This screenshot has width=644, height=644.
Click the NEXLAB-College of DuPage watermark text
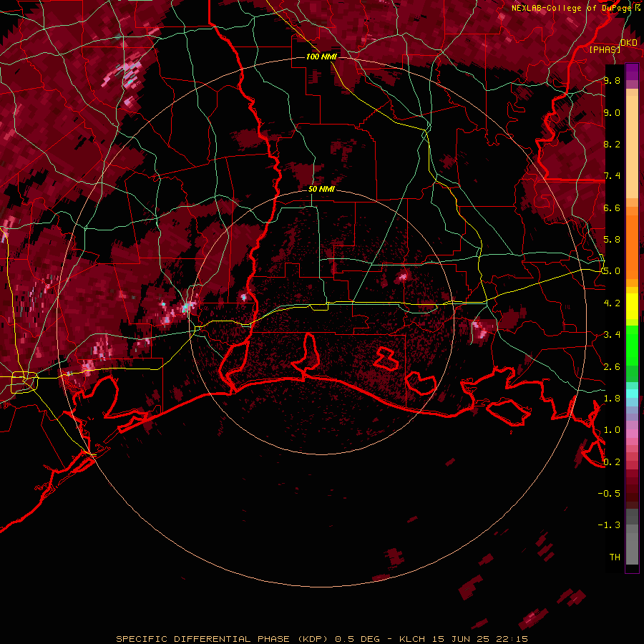point(571,8)
